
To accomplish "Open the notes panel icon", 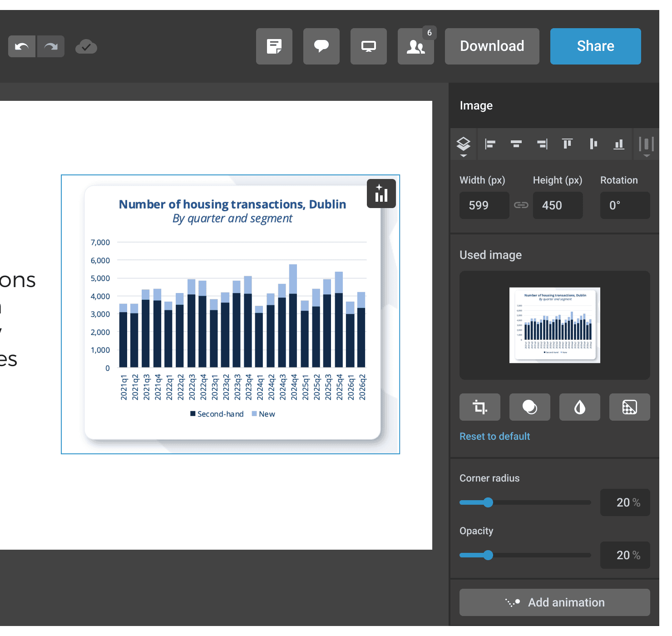I will point(274,46).
